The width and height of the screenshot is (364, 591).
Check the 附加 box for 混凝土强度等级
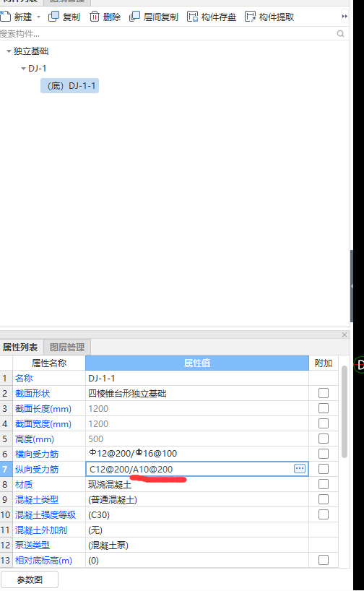(324, 514)
